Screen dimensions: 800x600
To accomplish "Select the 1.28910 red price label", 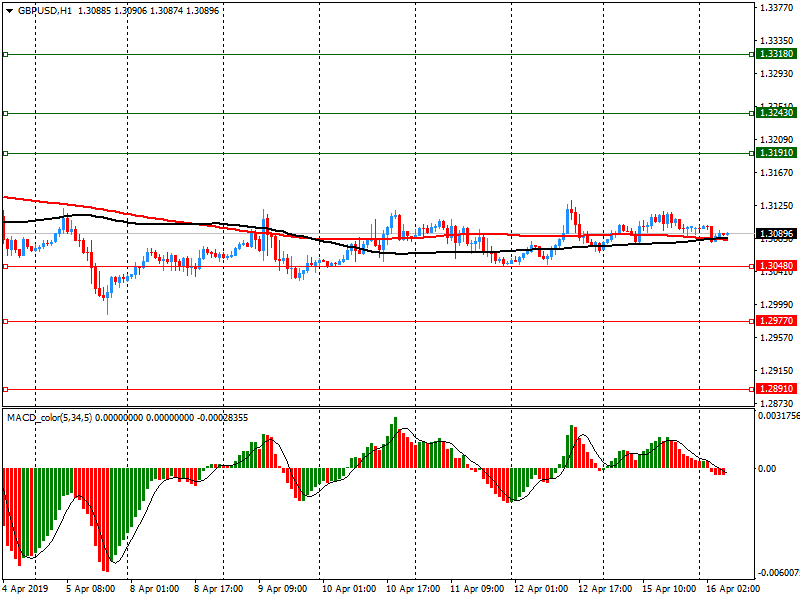I will 776,389.
